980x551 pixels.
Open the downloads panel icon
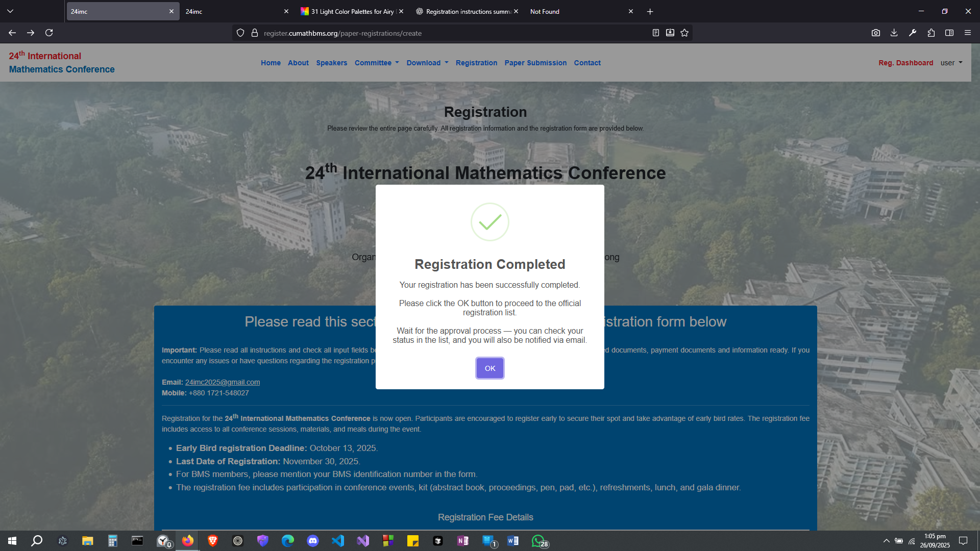894,33
